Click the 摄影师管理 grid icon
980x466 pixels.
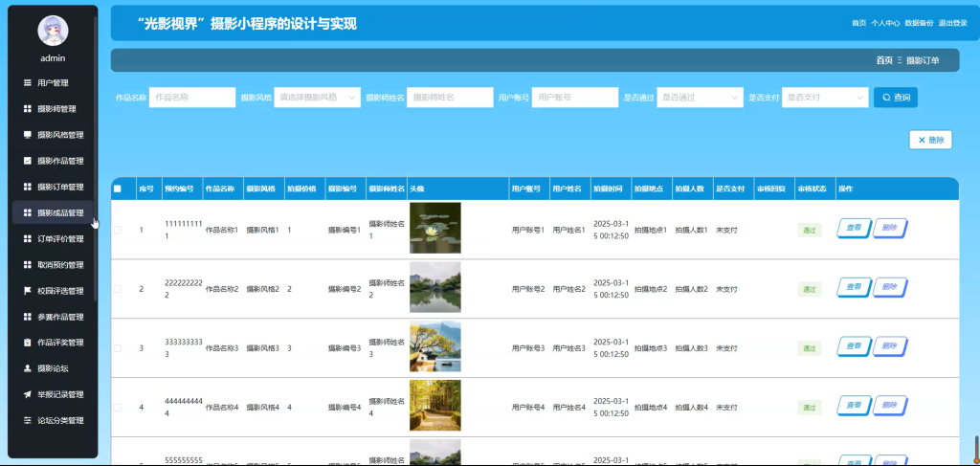(x=28, y=109)
